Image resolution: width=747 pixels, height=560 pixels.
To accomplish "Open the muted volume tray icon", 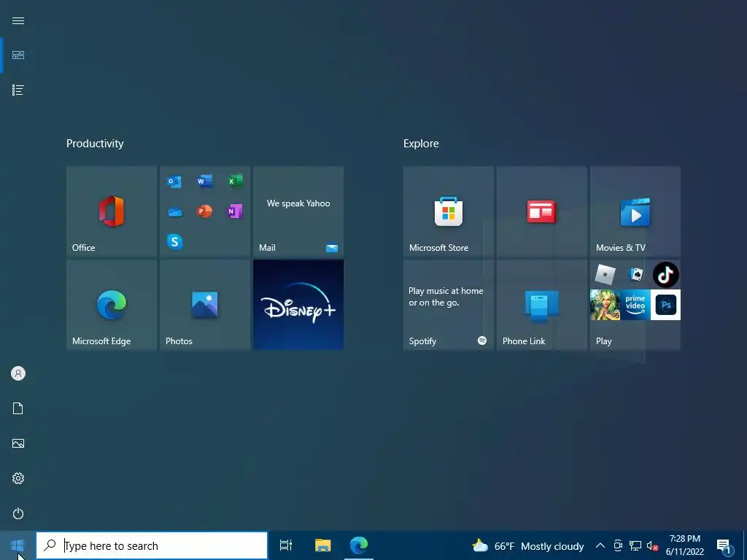I will click(x=652, y=545).
